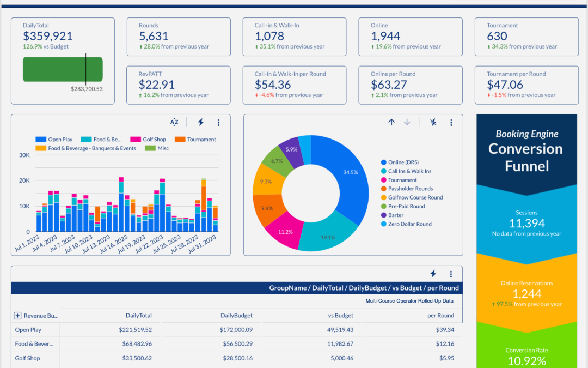588x368 pixels.
Task: Click the drill down arrow on donut chart
Action: [407, 123]
